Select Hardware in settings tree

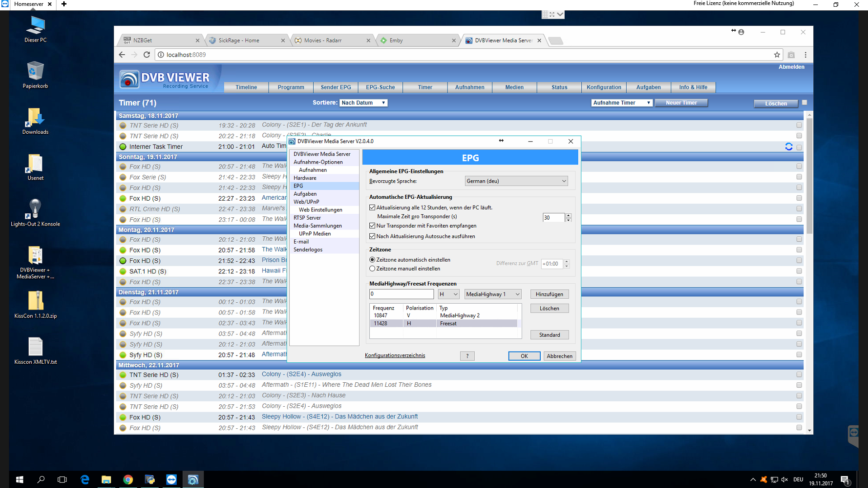click(305, 178)
